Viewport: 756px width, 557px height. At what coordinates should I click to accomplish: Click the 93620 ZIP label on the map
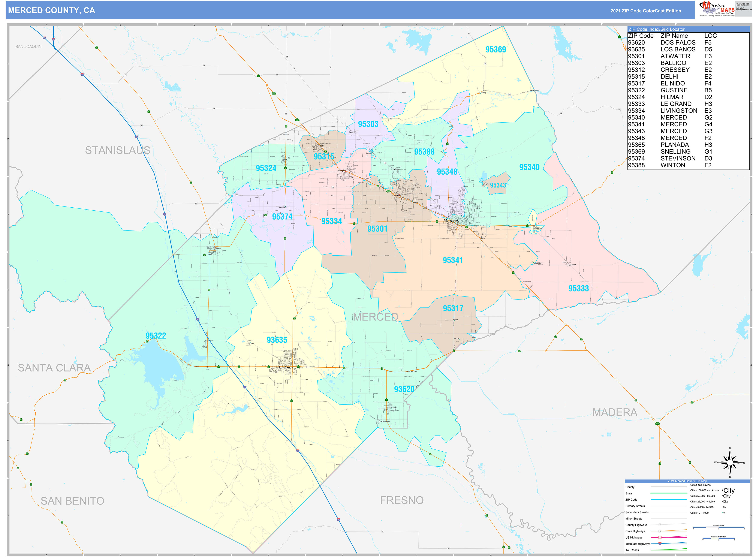pyautogui.click(x=404, y=389)
